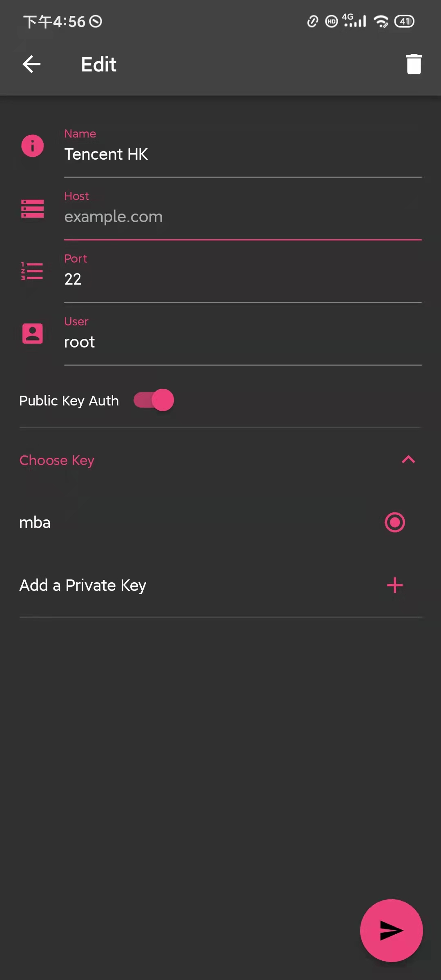
Task: Tap the Wi-Fi status bar icon
Action: coord(381,21)
